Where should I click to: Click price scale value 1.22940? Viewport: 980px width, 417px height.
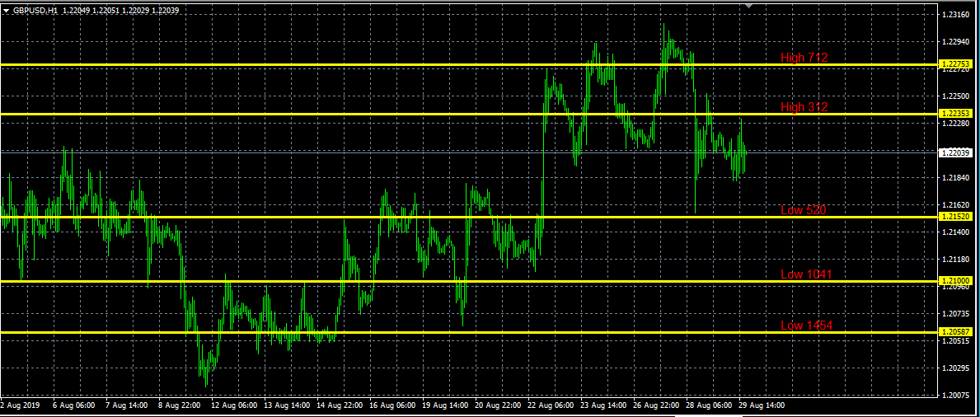tap(955, 42)
